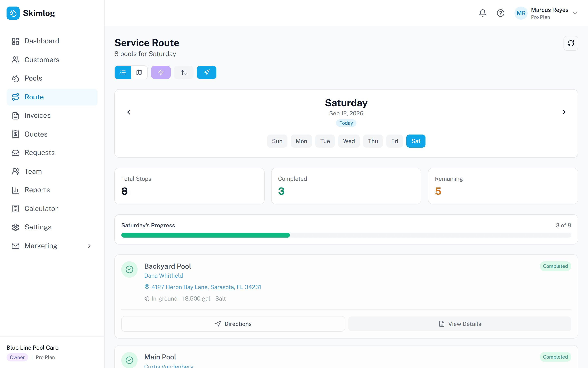Viewport: 588px width, 368px height.
Task: Open Quotes in the sidebar
Action: [52, 134]
